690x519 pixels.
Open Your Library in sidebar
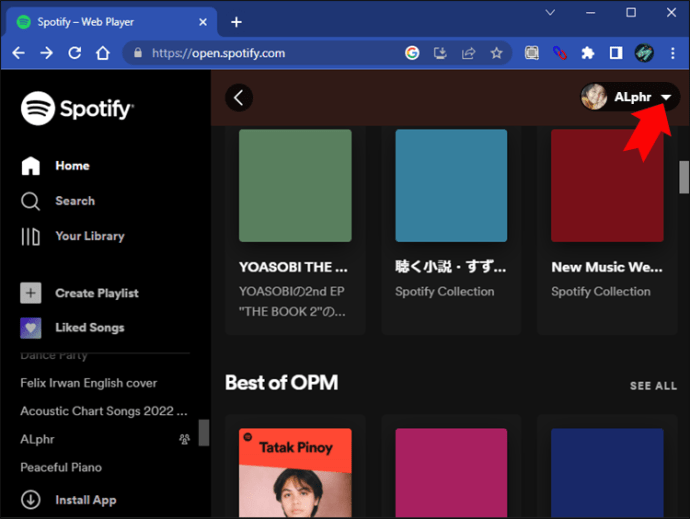(31, 236)
